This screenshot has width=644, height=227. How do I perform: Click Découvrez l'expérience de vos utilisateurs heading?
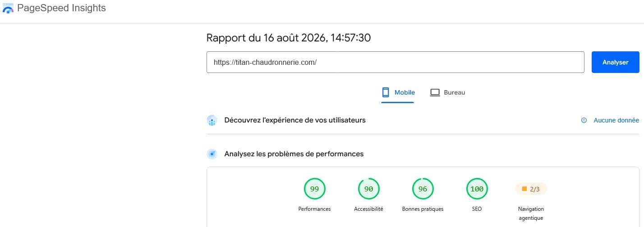pyautogui.click(x=295, y=120)
